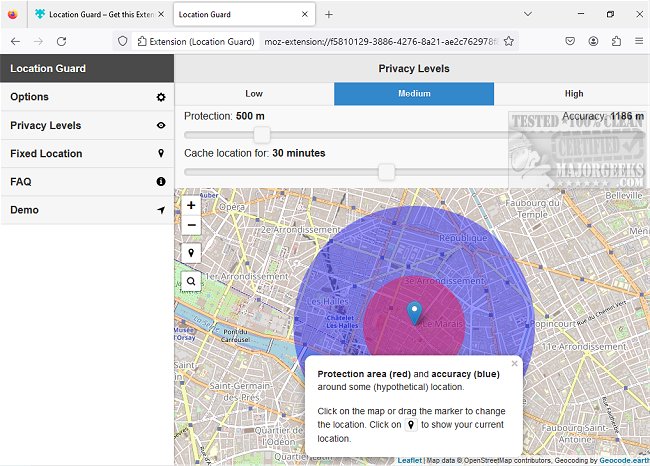
Task: Click the Protection distance slider handle
Action: [262, 134]
